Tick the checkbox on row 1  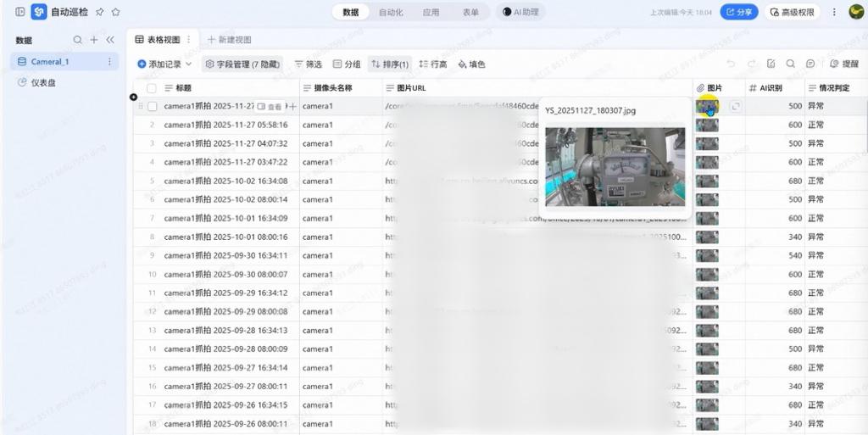[153, 106]
